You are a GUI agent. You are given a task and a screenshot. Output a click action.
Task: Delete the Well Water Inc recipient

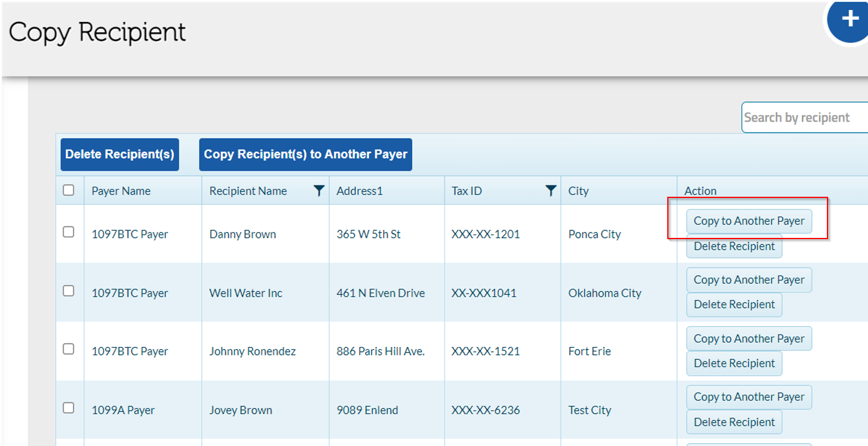[734, 304]
